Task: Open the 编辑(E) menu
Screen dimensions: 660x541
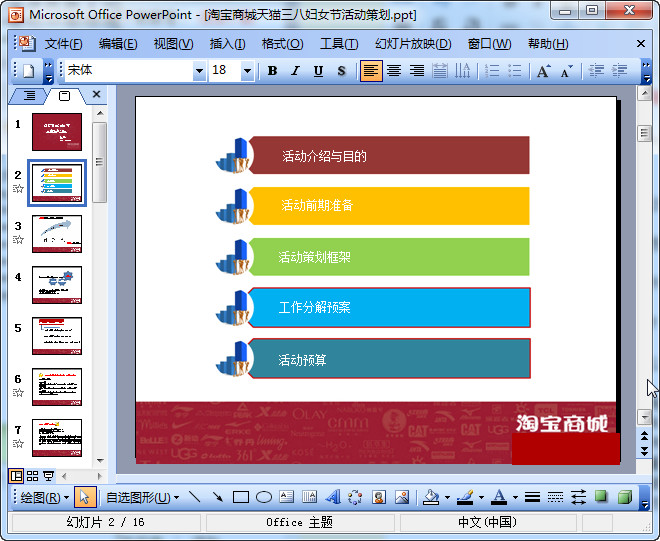Action: click(118, 44)
